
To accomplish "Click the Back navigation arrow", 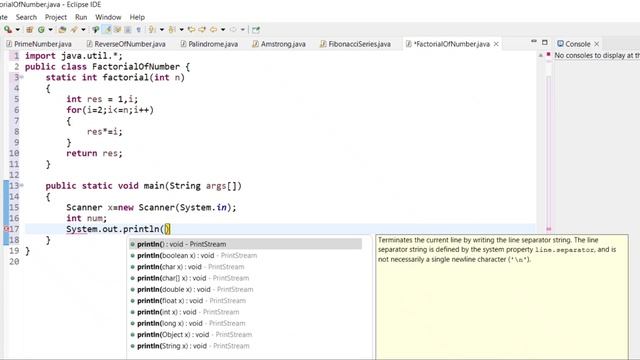I will (213, 29).
